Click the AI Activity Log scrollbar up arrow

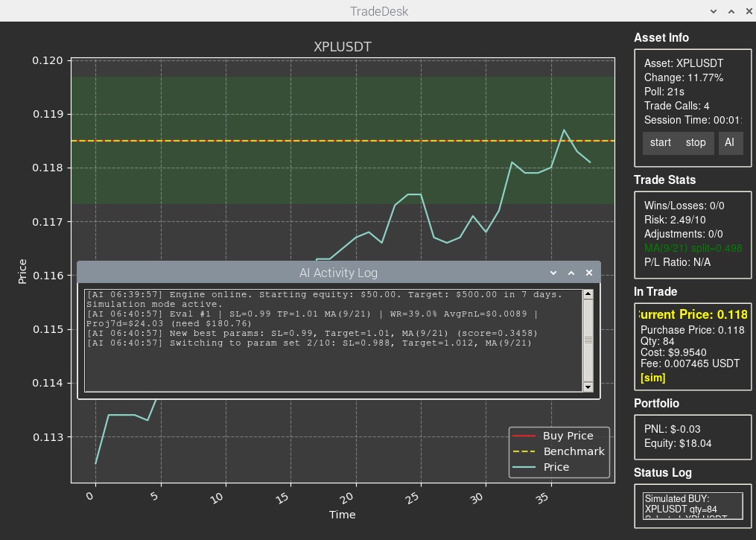[588, 294]
